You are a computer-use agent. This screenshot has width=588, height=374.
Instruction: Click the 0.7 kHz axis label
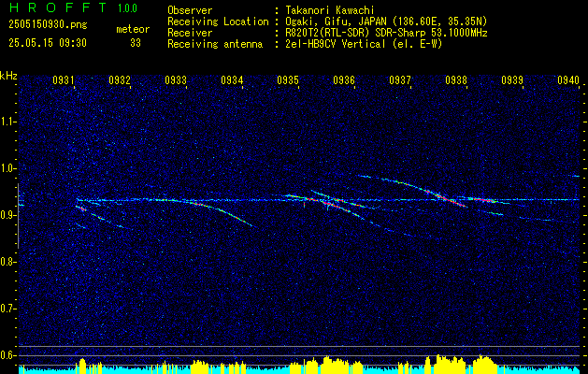8,309
